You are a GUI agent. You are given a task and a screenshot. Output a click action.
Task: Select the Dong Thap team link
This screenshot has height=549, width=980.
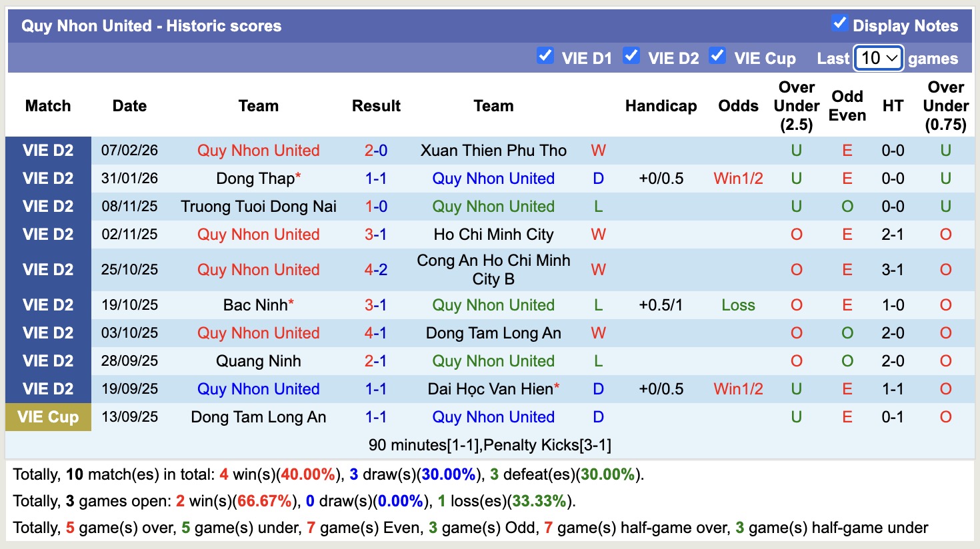tap(254, 179)
